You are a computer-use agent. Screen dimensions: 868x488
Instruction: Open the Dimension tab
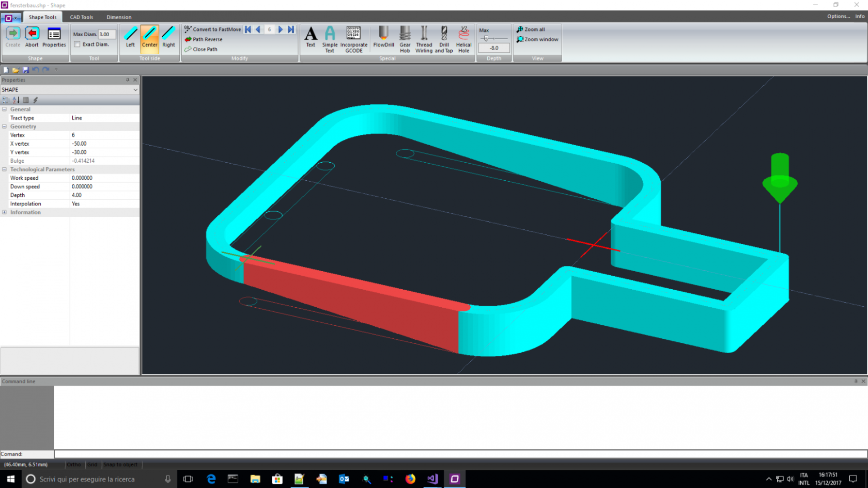tap(119, 17)
